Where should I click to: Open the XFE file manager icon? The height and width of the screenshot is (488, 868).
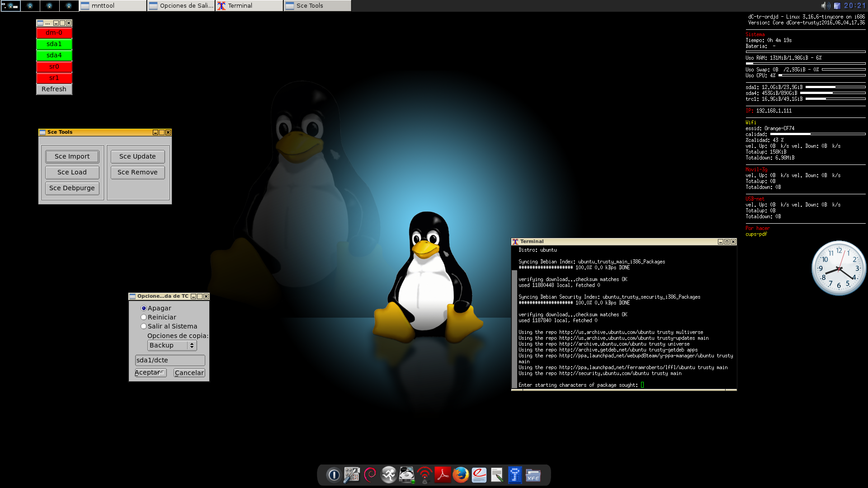533,475
